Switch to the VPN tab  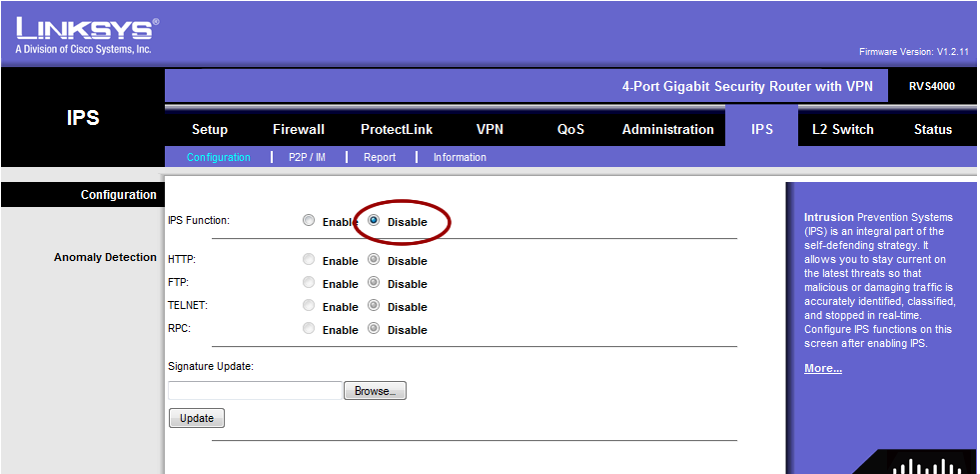pyautogui.click(x=490, y=129)
